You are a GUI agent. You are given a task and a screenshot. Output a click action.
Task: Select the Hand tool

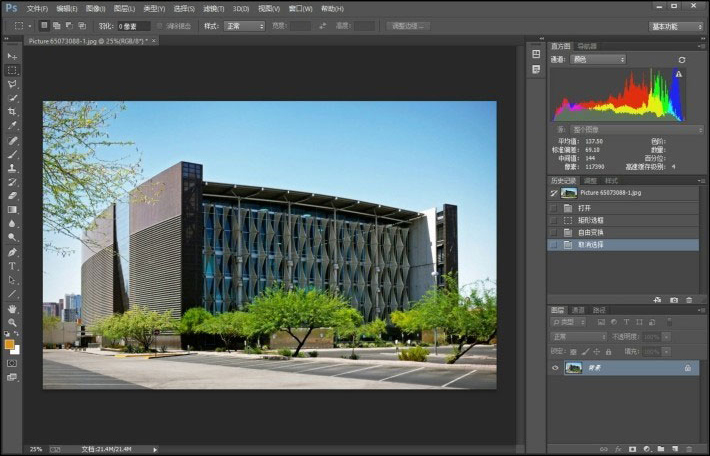[x=12, y=309]
